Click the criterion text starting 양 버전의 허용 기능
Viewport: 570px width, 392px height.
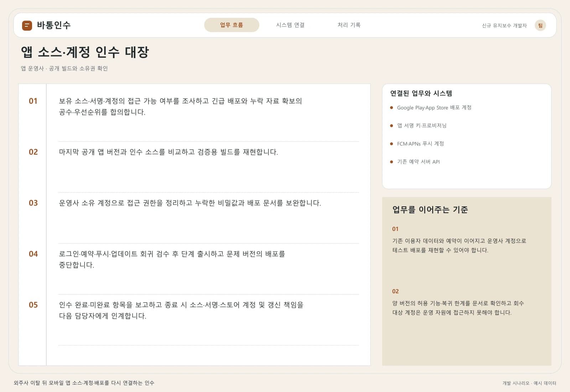coord(458,308)
